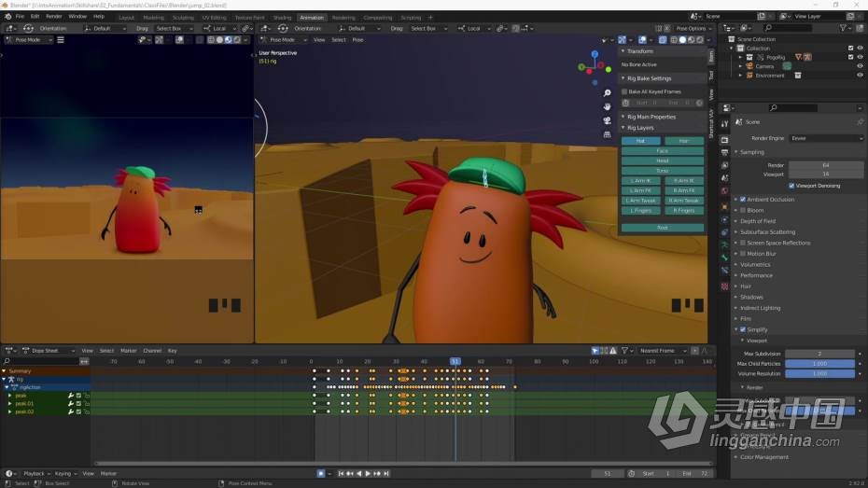Click the play animation button
This screenshot has width=868, height=488.
click(368, 474)
